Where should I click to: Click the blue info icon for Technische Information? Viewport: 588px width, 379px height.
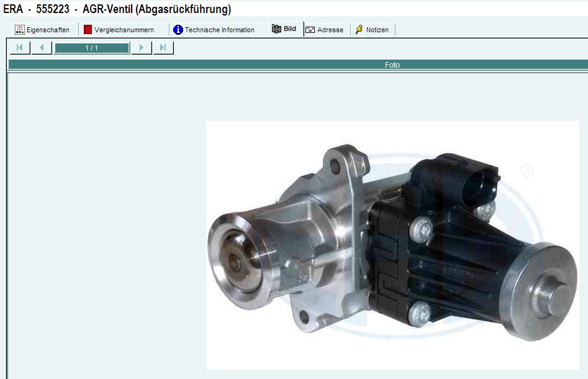[178, 30]
